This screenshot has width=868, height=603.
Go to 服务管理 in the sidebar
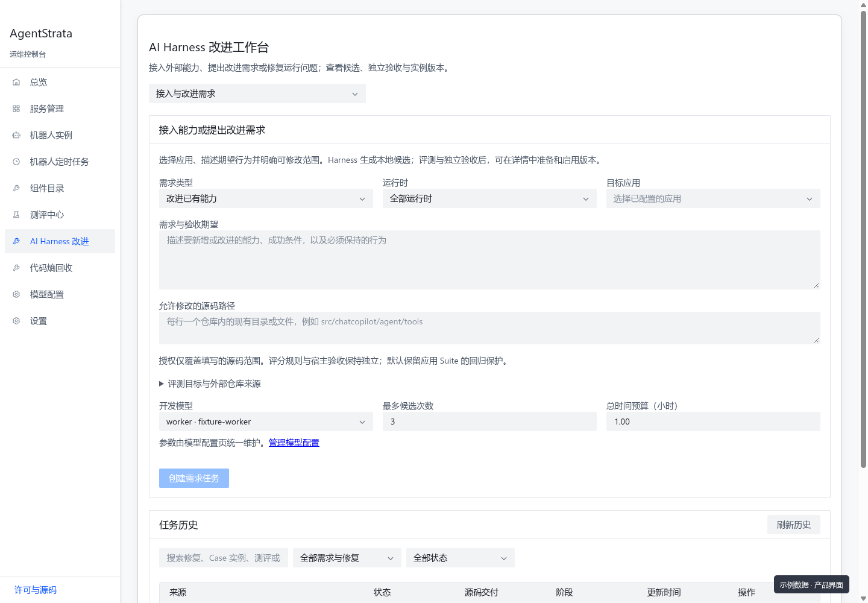[60, 109]
